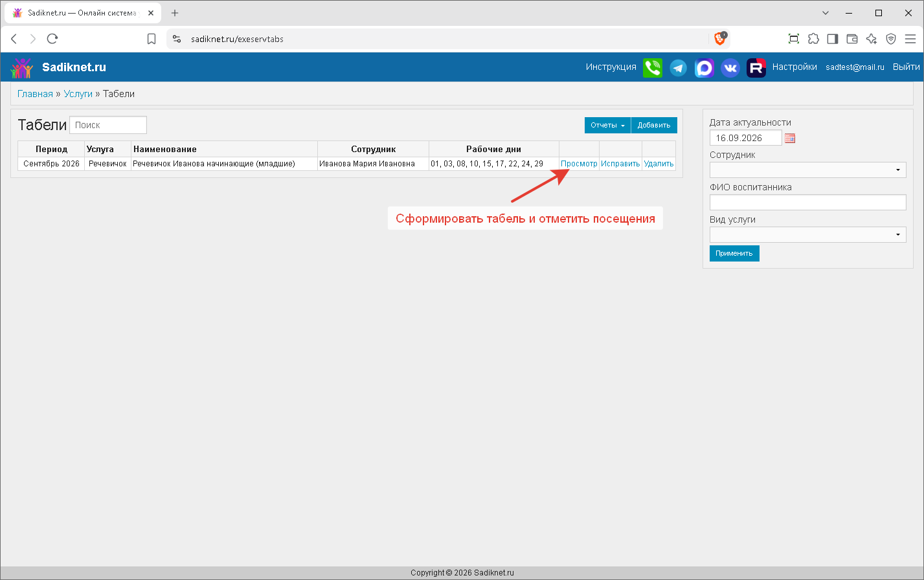Click the Rutube icon in the header
924x580 pixels.
tap(756, 67)
